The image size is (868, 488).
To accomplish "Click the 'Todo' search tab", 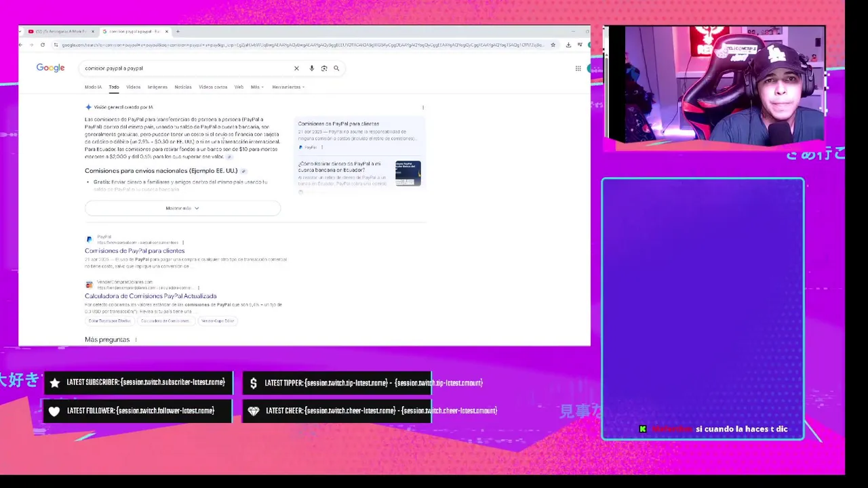I will point(114,87).
